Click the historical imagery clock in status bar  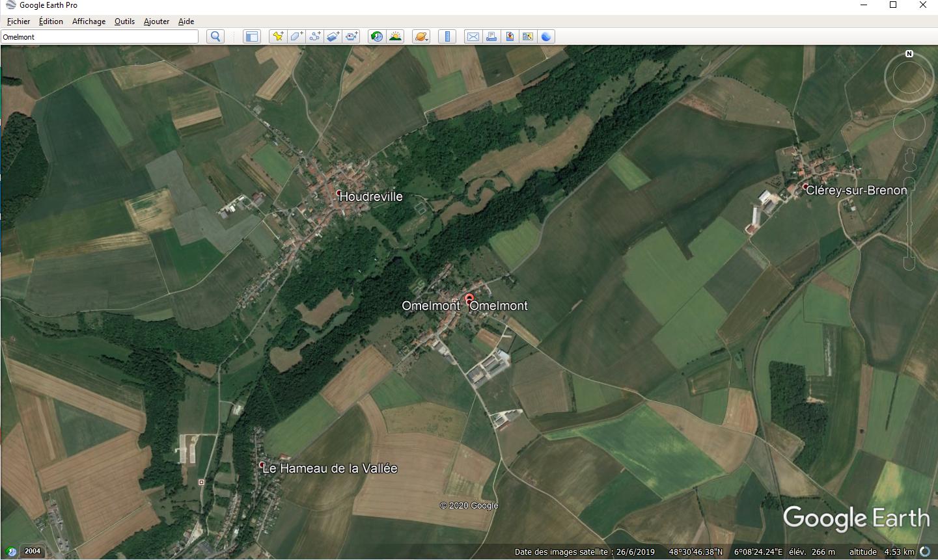[10, 552]
